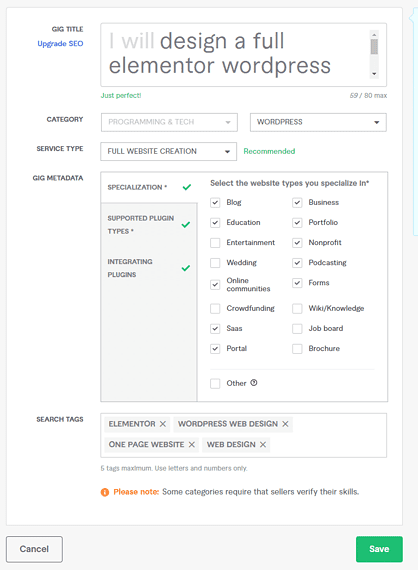Image resolution: width=418 pixels, height=570 pixels.
Task: Remove the WEB DESIGN tag
Action: pos(263,444)
